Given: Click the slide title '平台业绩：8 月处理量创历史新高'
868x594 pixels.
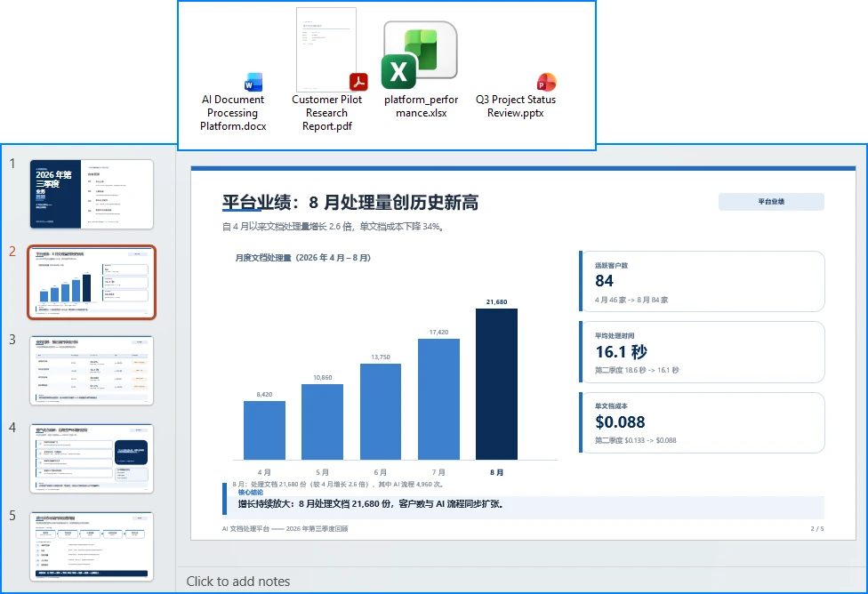Looking at the screenshot, I should coord(350,203).
